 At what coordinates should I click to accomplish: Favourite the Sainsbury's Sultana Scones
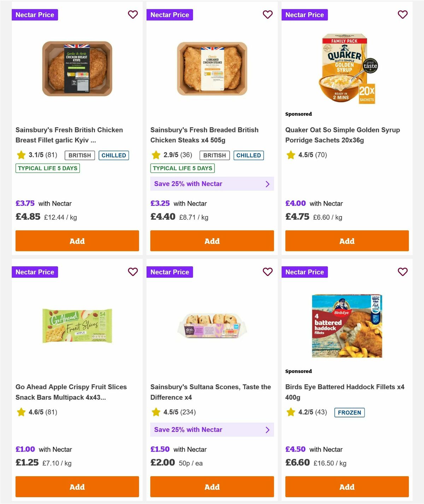pyautogui.click(x=267, y=272)
